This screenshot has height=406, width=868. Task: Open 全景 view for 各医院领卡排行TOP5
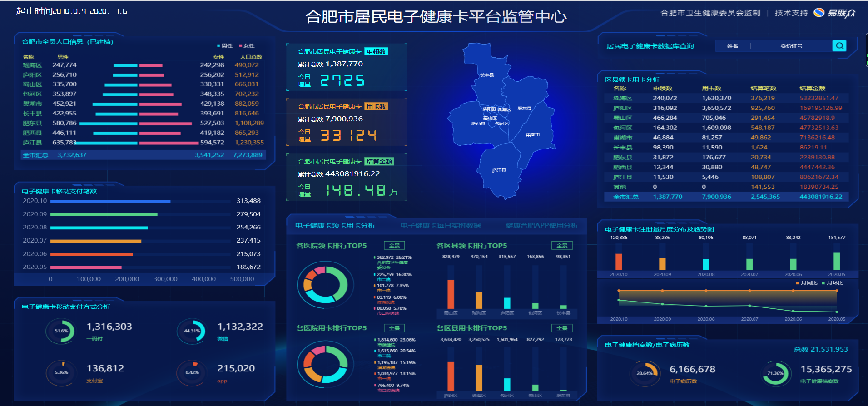pyautogui.click(x=394, y=246)
